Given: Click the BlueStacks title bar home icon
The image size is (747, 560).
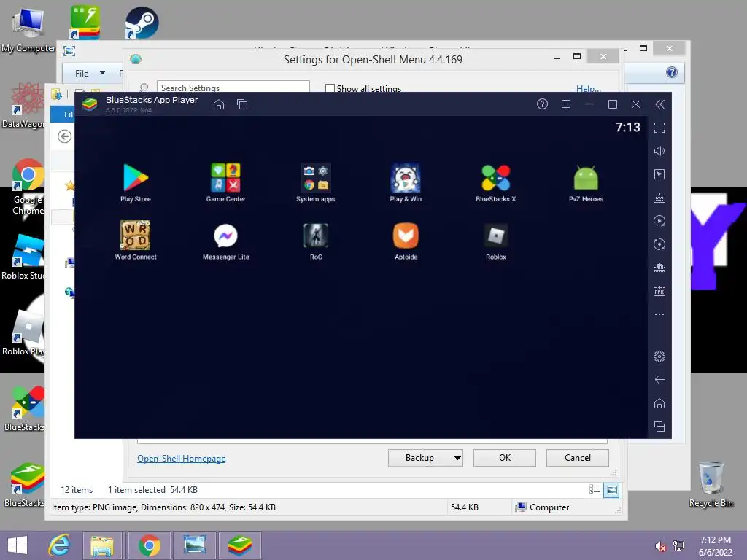Looking at the screenshot, I should tap(219, 104).
